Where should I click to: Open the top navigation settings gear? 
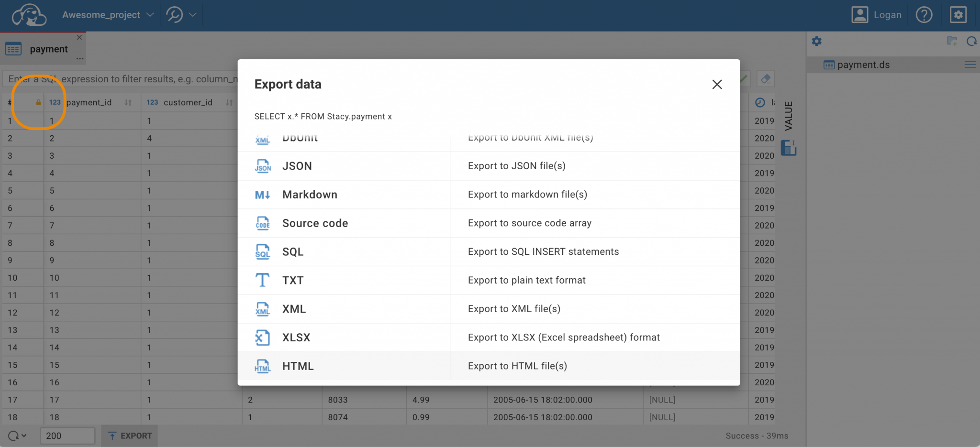958,15
